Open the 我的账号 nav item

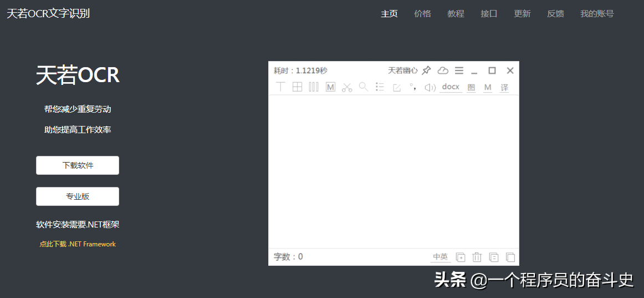[x=597, y=13]
